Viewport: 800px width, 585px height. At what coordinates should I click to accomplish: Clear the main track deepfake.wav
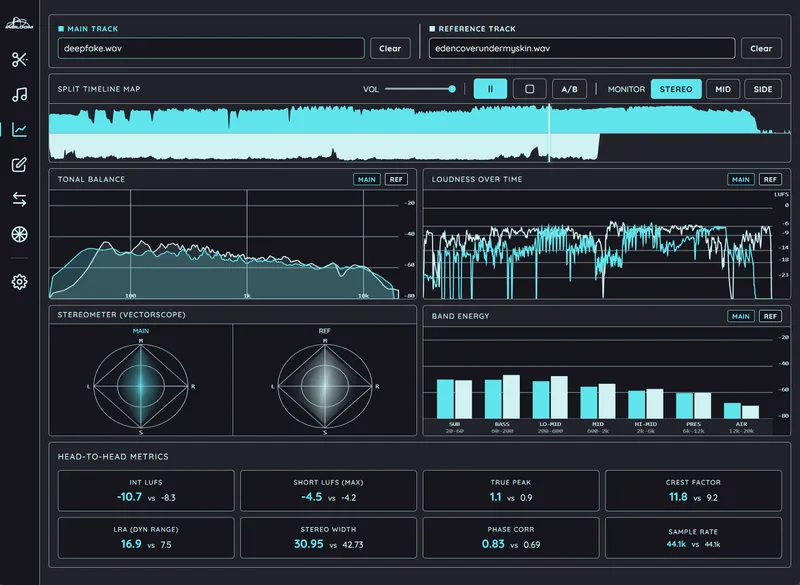pos(390,48)
